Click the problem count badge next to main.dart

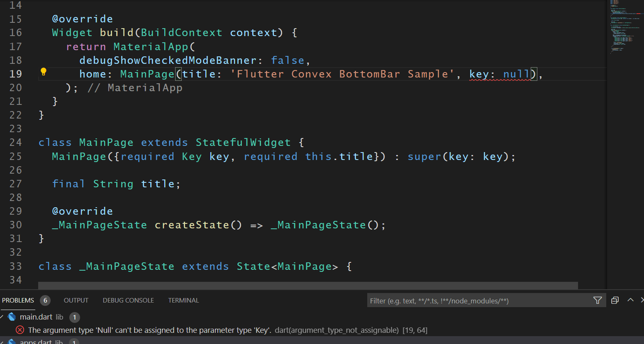(x=74, y=317)
